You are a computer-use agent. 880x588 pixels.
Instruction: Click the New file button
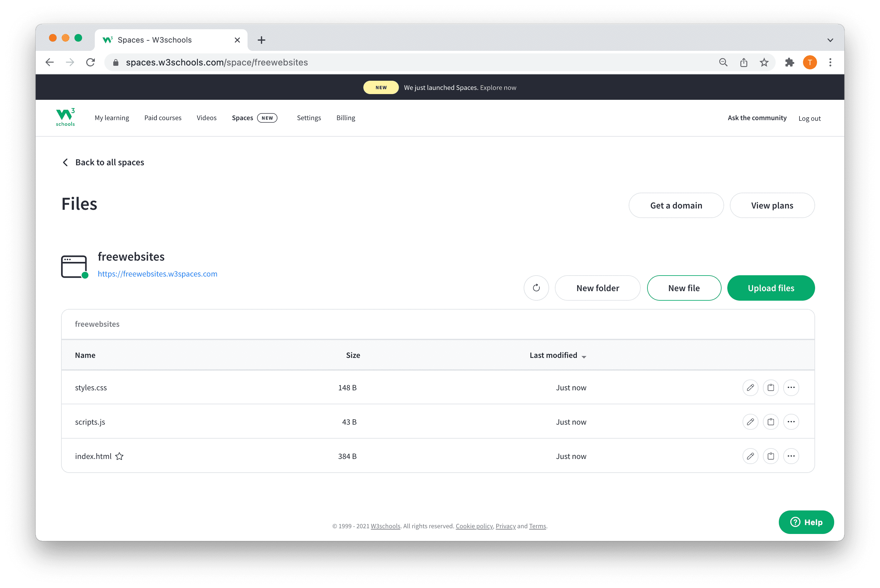click(x=683, y=288)
